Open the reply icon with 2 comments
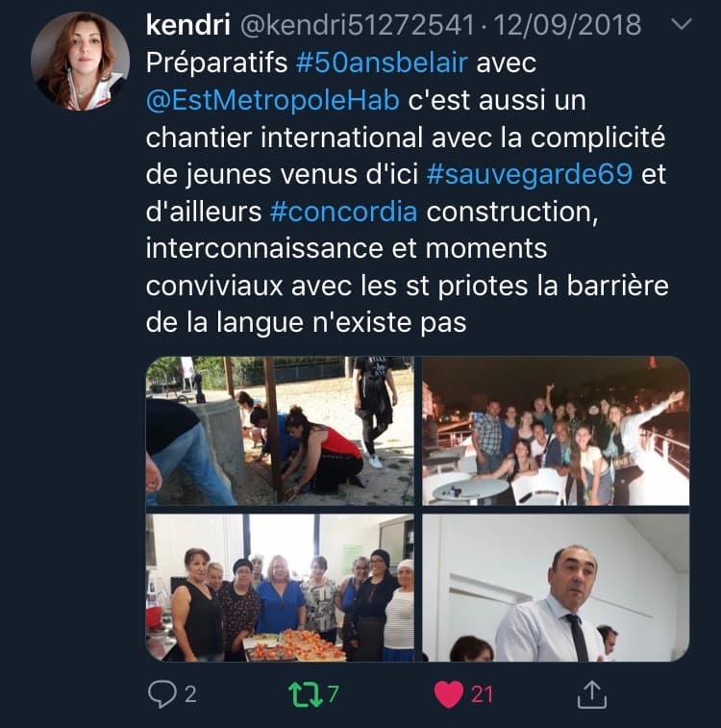This screenshot has width=721, height=728. click(162, 694)
